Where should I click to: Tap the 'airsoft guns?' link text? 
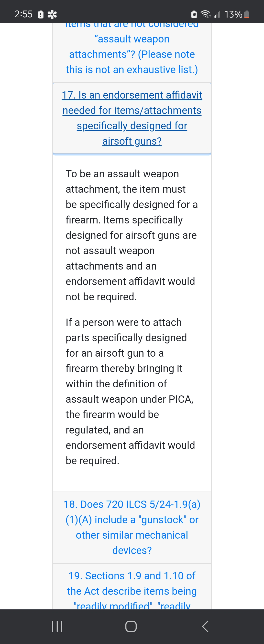(132, 141)
